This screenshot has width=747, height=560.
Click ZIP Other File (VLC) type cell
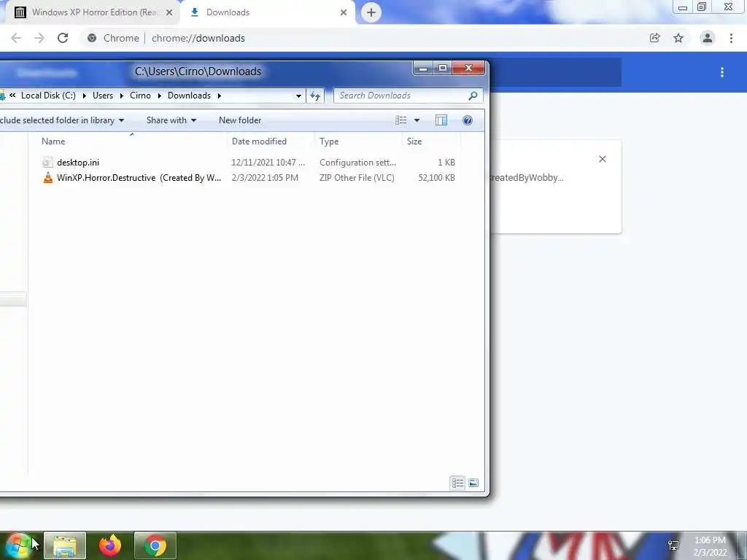point(357,178)
